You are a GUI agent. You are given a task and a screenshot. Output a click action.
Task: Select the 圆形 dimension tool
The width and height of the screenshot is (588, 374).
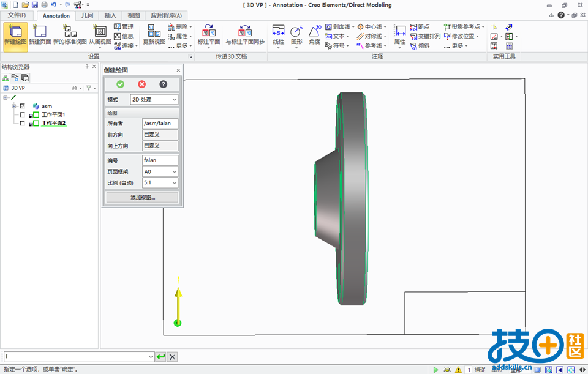(x=296, y=34)
